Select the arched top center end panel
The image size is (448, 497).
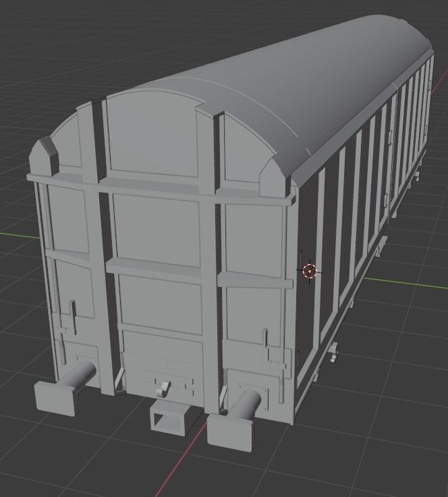[x=152, y=133]
